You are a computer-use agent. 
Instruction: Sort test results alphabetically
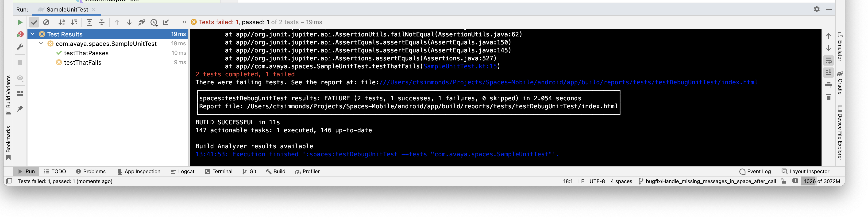coord(62,22)
